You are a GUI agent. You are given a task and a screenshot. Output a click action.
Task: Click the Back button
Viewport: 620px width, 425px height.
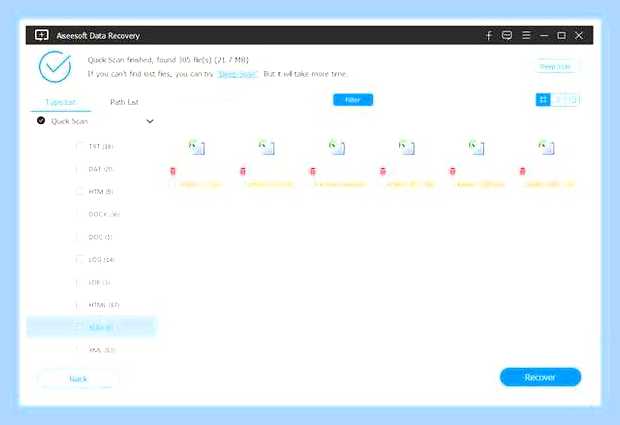coord(78,379)
